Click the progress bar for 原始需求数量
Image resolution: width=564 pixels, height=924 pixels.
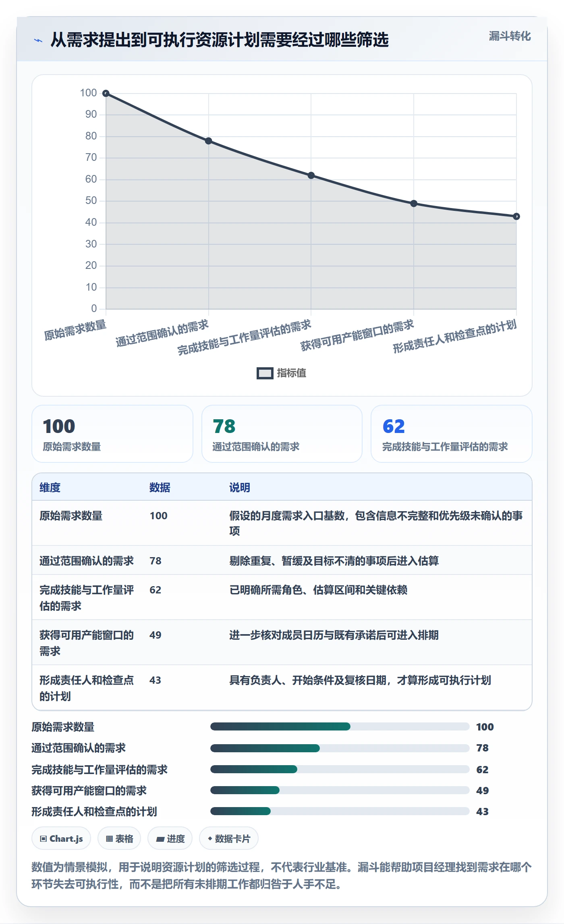coord(340,726)
